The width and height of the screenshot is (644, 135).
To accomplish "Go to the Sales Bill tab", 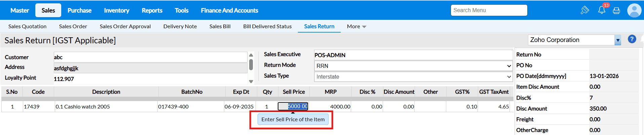I will pyautogui.click(x=220, y=26).
